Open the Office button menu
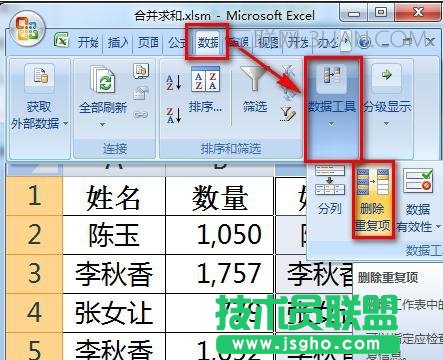This screenshot has height=360, width=443. pos(27,29)
